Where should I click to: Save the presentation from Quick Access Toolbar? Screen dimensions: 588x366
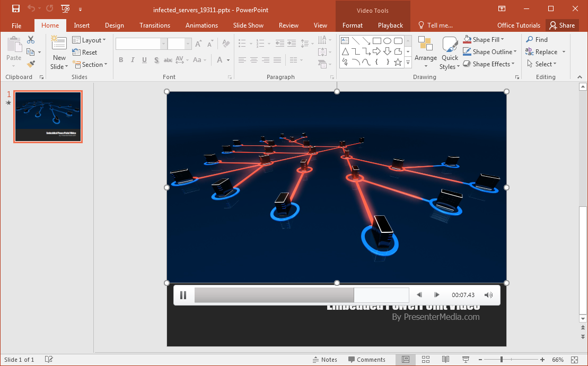coord(16,8)
